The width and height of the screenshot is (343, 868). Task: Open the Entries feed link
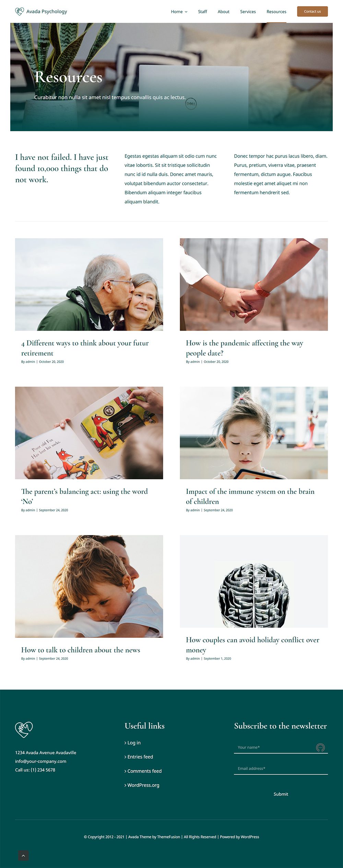[x=140, y=757]
